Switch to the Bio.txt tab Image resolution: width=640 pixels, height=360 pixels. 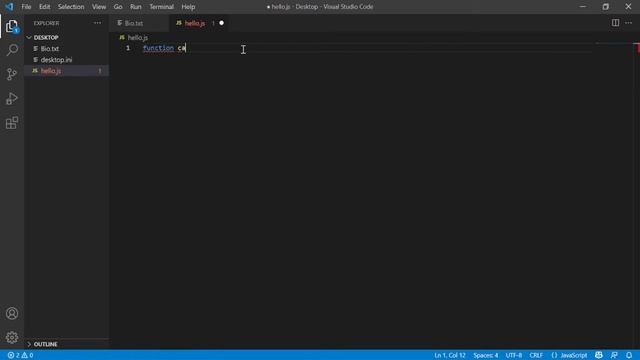(x=139, y=23)
